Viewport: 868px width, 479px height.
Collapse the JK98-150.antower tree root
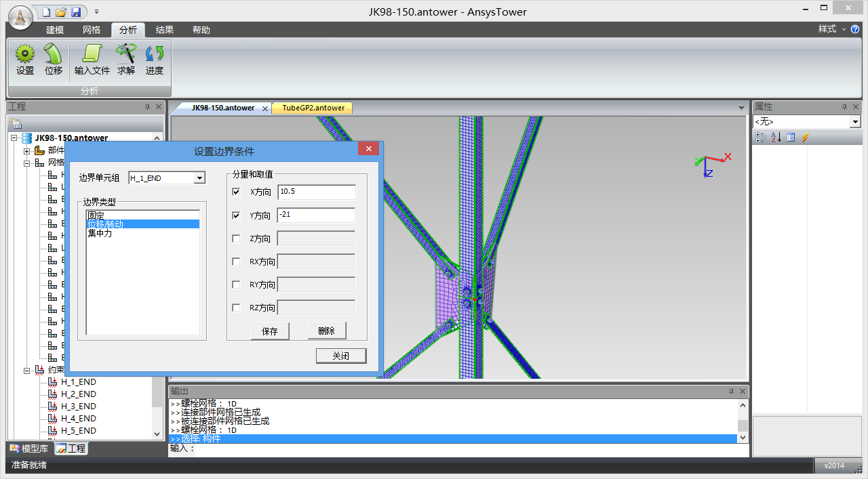[14, 138]
